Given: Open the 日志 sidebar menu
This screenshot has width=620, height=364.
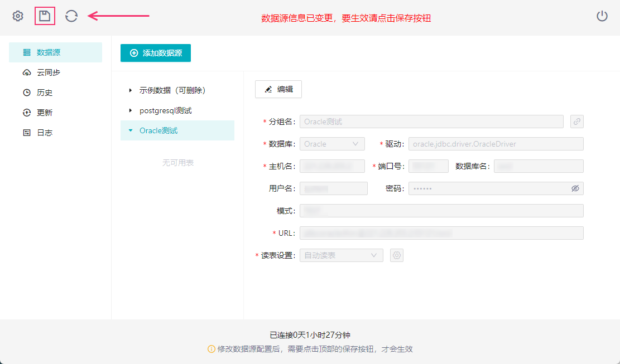Looking at the screenshot, I should (55, 133).
